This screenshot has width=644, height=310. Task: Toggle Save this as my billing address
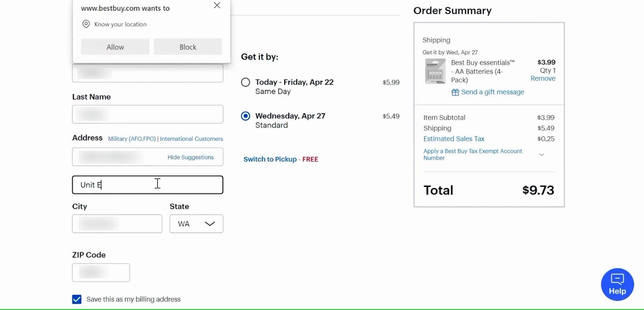tap(77, 299)
